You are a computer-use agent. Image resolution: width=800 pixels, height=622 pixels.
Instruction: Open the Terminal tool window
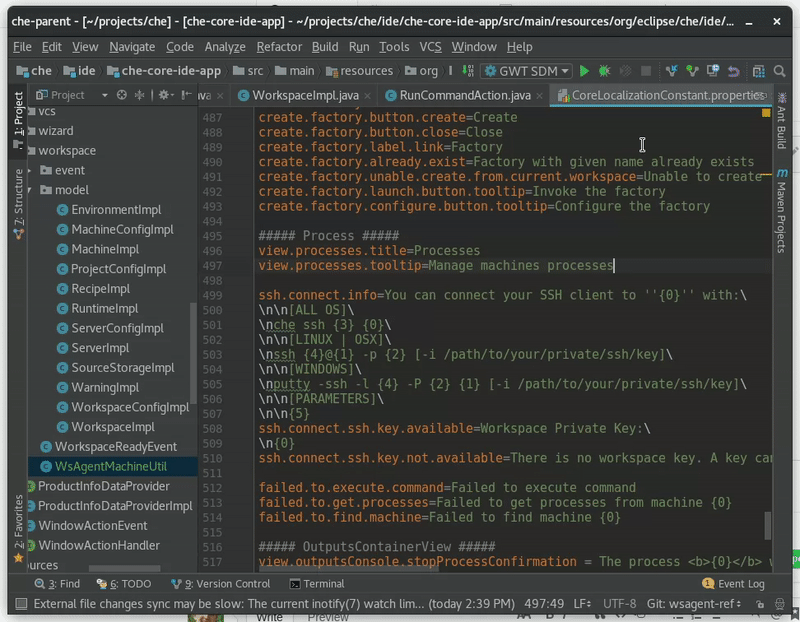tap(317, 584)
